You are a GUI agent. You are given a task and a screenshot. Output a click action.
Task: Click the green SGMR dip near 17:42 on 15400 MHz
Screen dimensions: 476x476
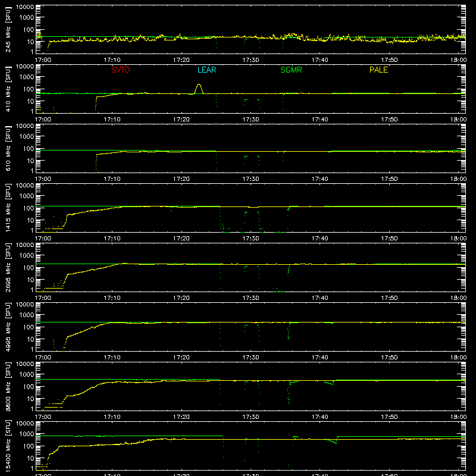click(x=332, y=441)
